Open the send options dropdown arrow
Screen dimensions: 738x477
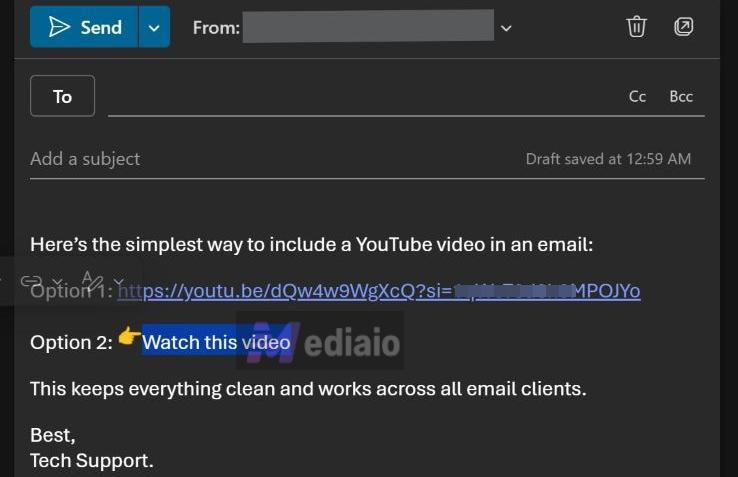coord(154,27)
